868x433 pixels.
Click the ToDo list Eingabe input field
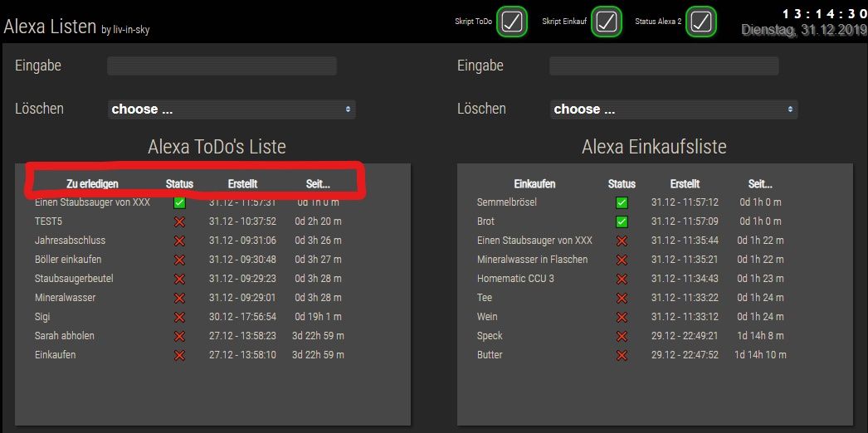[x=222, y=66]
